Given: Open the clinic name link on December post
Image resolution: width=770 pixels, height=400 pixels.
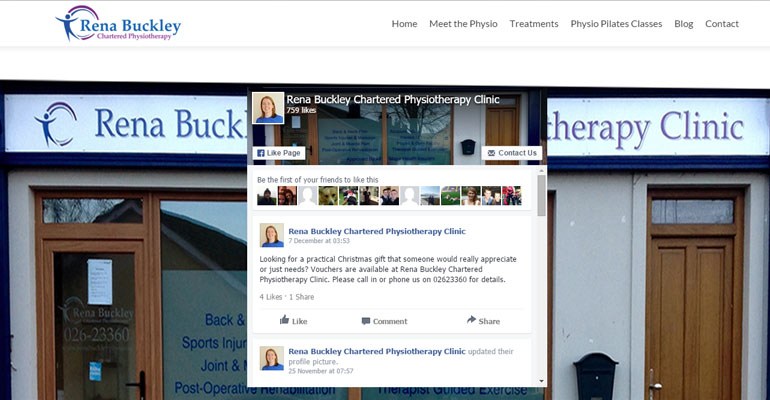Looking at the screenshot, I should point(377,231).
